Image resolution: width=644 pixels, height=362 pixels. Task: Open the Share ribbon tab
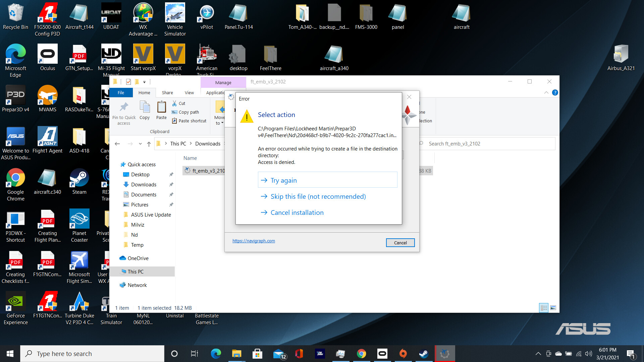tap(167, 93)
